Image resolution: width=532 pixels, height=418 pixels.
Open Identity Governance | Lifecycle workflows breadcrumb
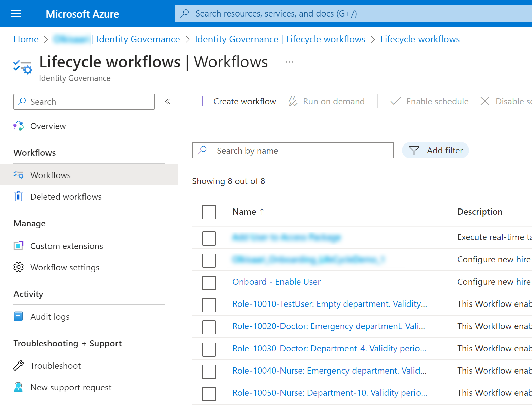coord(280,39)
